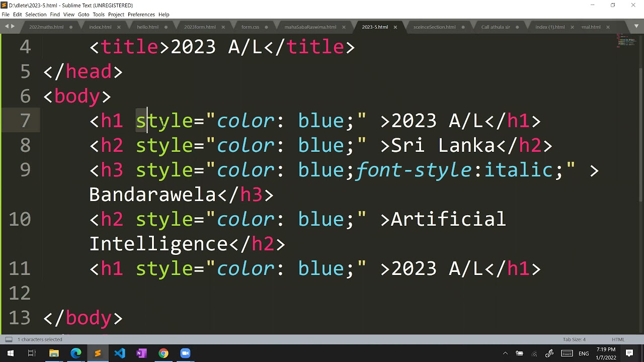This screenshot has height=362, width=644.
Task: Open OneNote from the taskbar
Action: 141,353
